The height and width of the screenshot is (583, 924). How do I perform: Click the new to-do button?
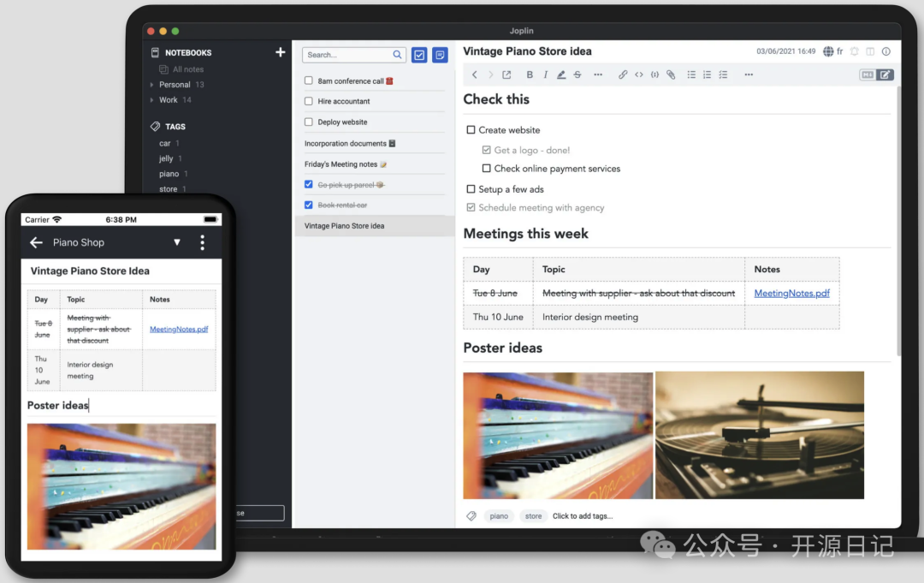(419, 55)
